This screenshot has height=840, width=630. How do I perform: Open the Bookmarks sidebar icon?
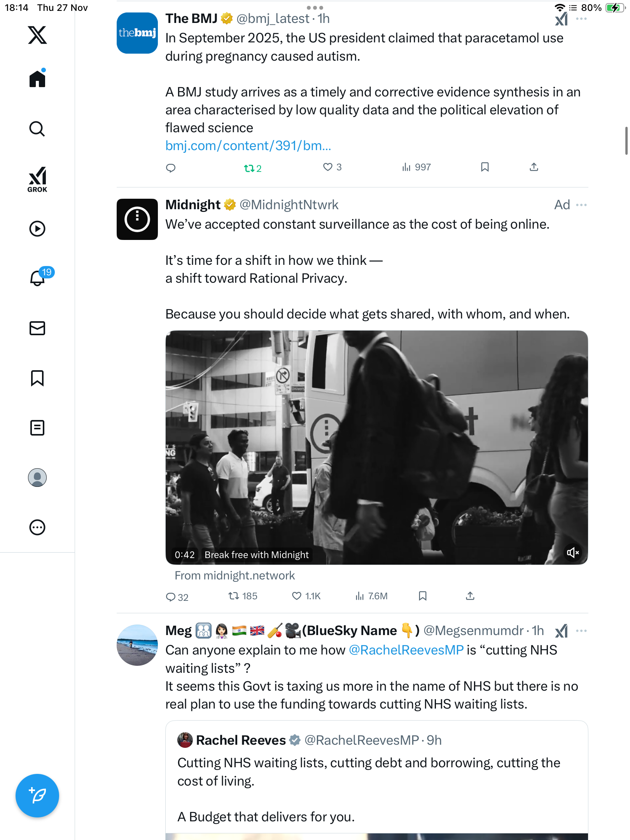pyautogui.click(x=37, y=378)
